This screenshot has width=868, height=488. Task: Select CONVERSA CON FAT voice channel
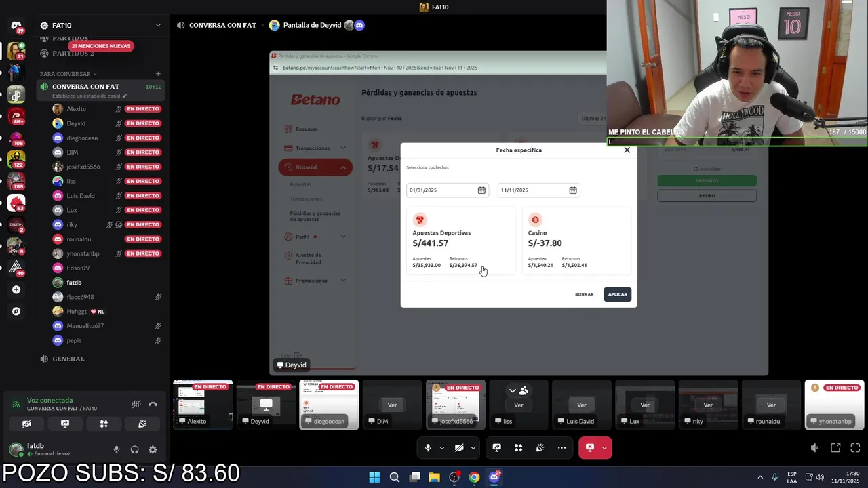click(100, 89)
